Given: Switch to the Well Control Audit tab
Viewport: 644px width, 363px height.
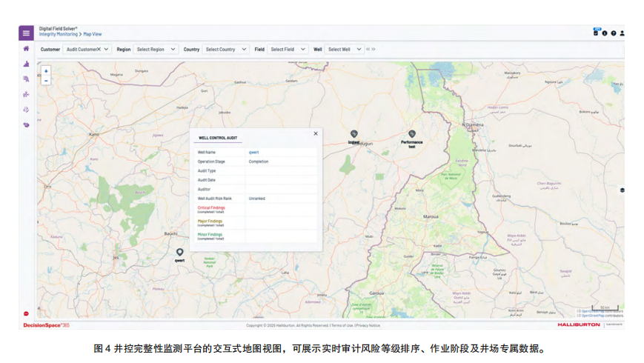Looking at the screenshot, I should pyautogui.click(x=218, y=138).
